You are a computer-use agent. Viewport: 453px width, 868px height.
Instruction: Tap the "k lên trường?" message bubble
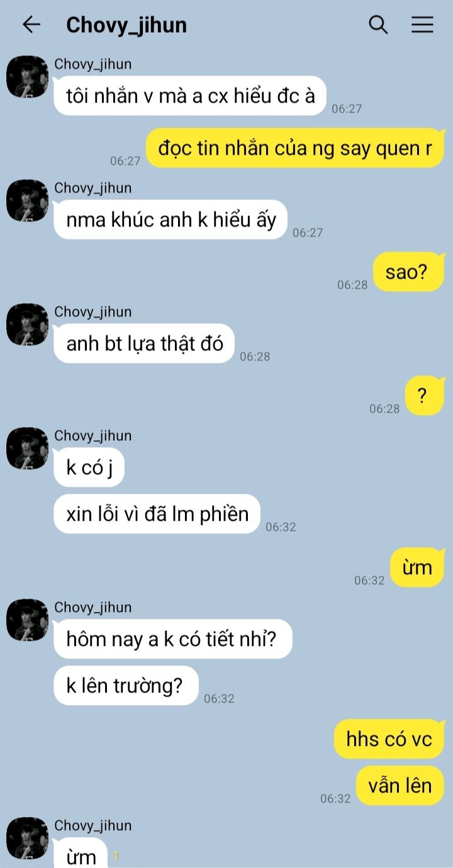[126, 686]
